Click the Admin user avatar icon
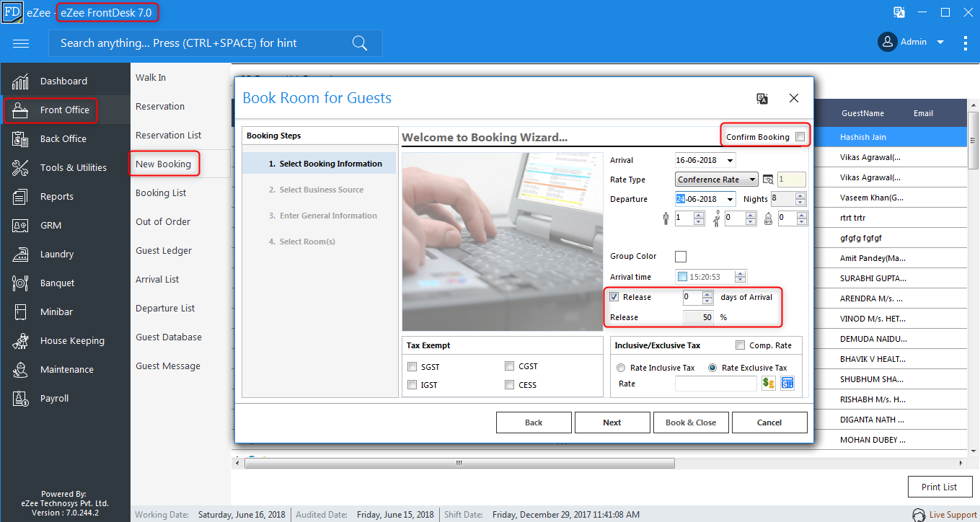The height and width of the screenshot is (522, 980). click(887, 42)
